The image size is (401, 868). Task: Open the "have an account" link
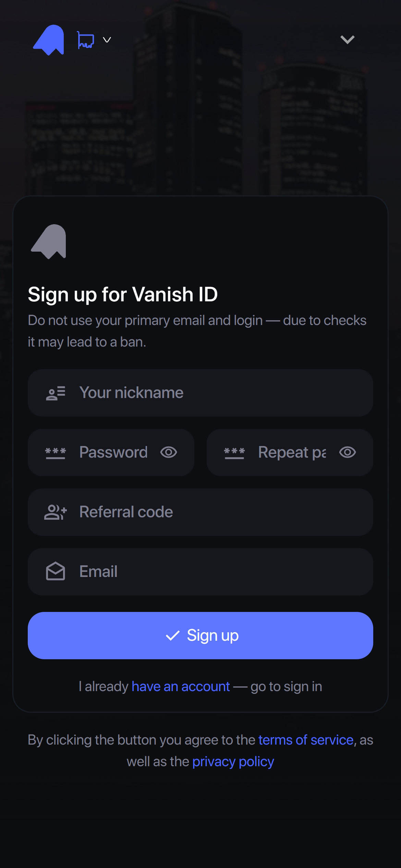click(x=181, y=686)
